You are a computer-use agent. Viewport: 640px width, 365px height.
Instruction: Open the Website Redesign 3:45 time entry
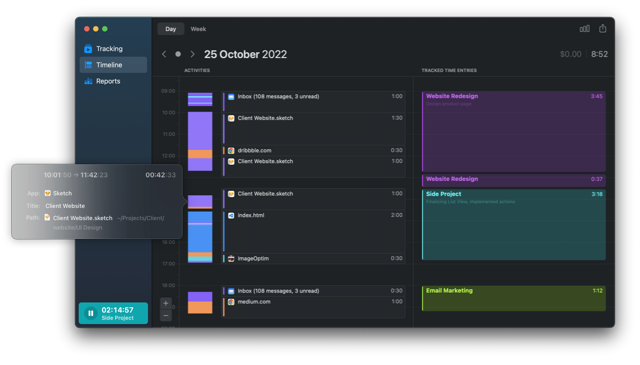tap(514, 131)
